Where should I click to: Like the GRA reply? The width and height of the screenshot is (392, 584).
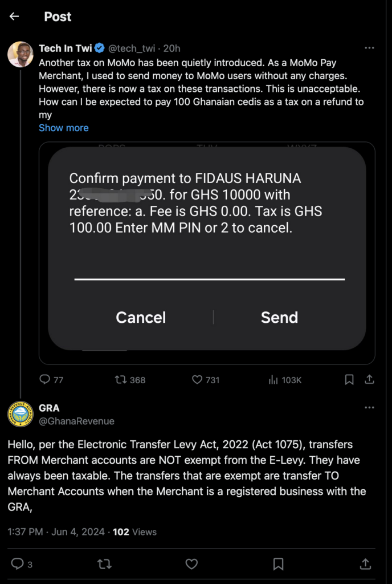191,564
